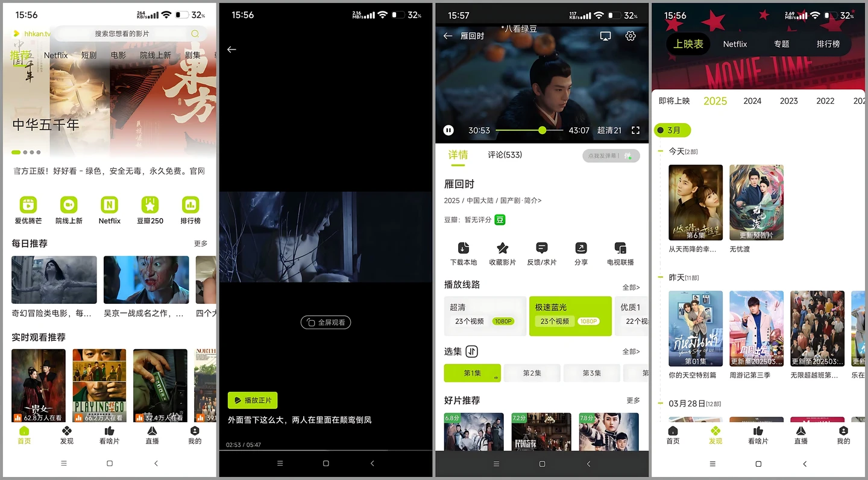This screenshot has height=480, width=868.
Task: Select the 极速蓝光 playback line
Action: (570, 315)
